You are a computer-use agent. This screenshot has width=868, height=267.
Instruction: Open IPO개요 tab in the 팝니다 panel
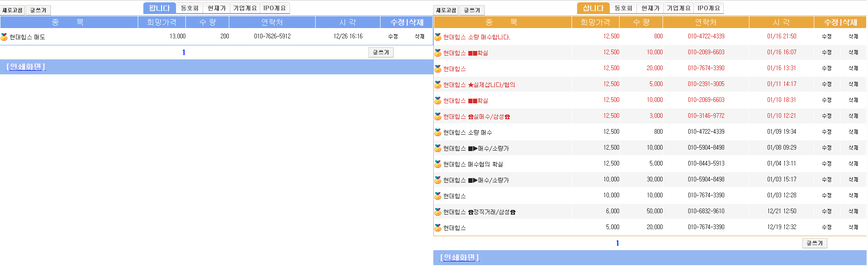pyautogui.click(x=275, y=8)
